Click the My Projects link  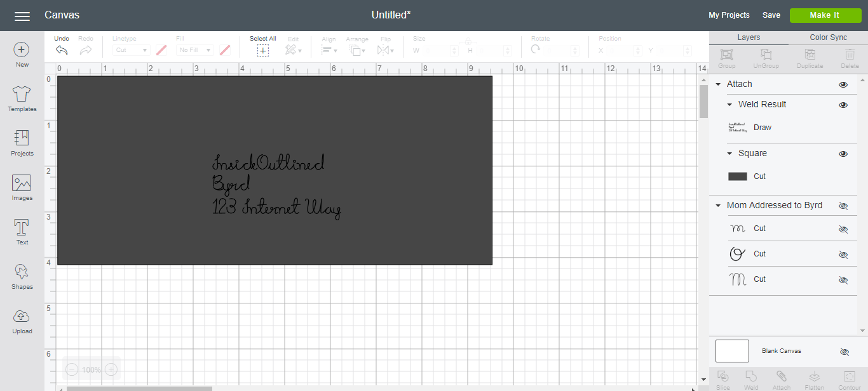coord(729,15)
